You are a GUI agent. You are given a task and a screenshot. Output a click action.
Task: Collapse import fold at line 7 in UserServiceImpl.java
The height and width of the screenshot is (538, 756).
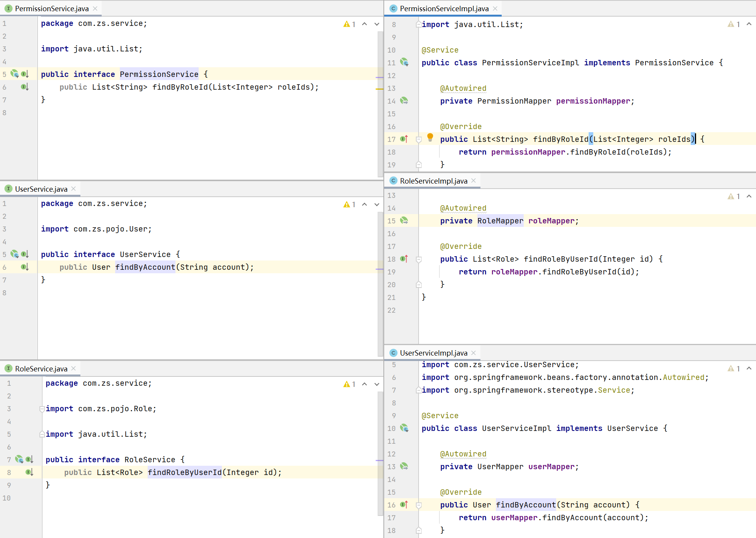click(x=419, y=390)
